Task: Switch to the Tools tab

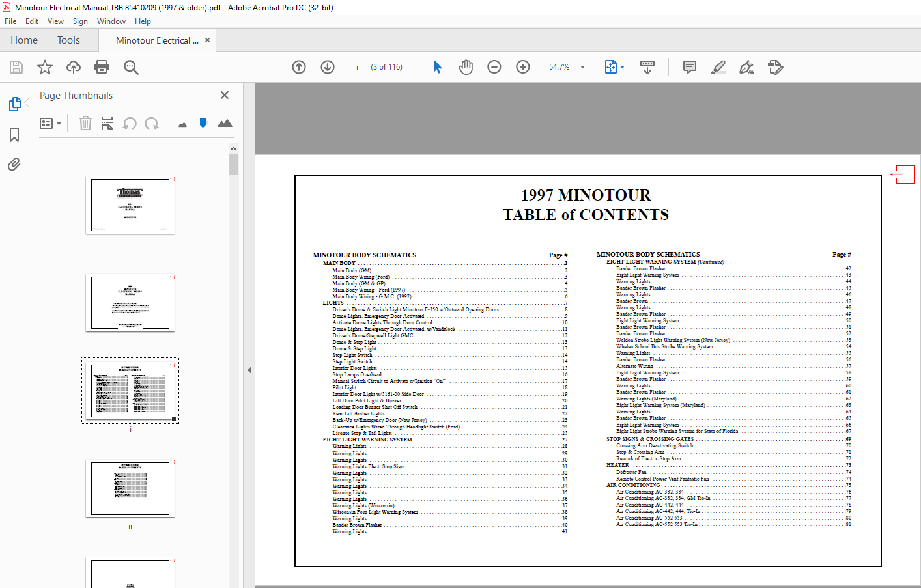Action: tap(68, 40)
